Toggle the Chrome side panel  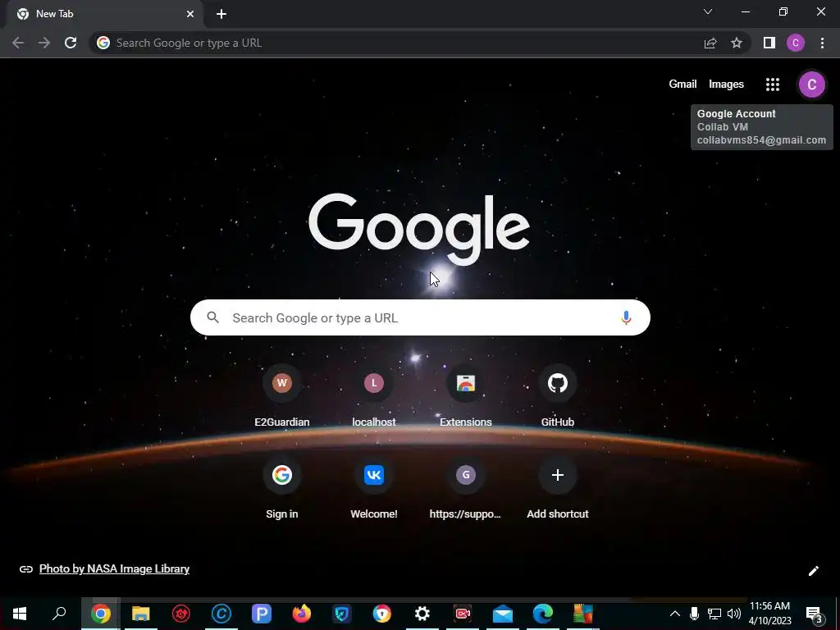(769, 43)
